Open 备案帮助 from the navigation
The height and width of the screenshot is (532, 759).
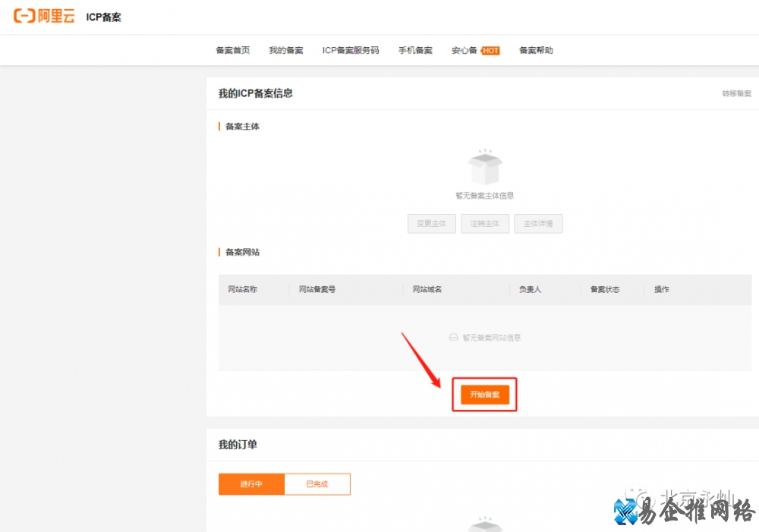pos(536,50)
